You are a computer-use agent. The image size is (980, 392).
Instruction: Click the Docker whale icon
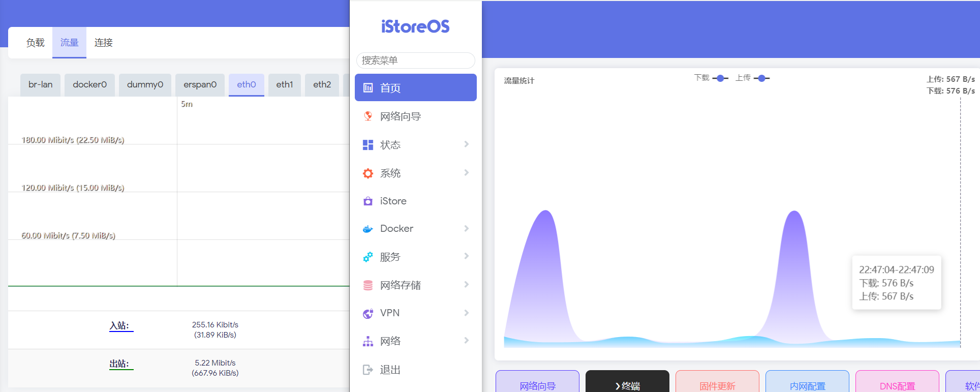coord(368,229)
